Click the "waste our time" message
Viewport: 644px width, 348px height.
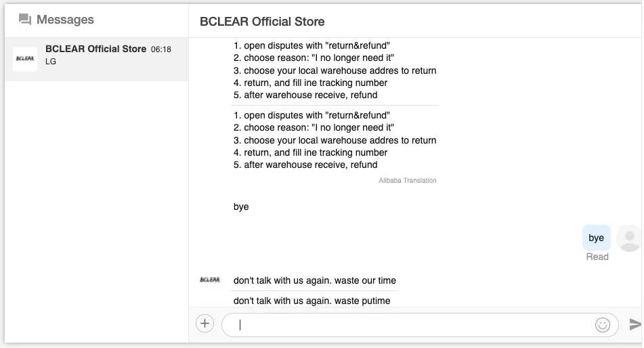click(314, 280)
